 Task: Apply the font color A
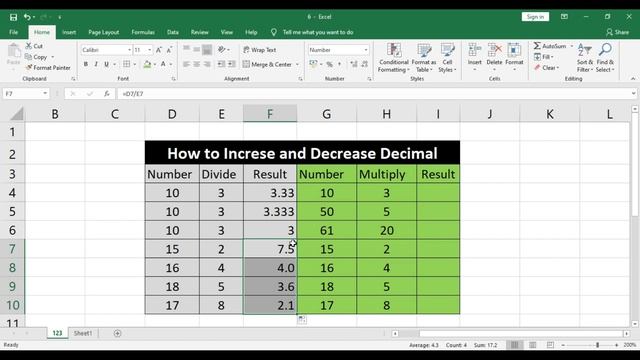click(x=163, y=64)
